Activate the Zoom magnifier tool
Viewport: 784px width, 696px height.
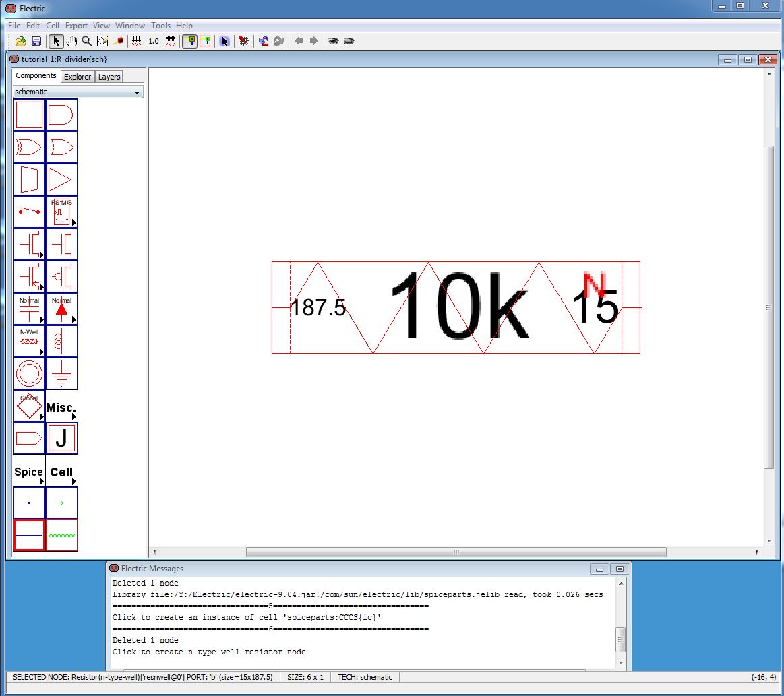click(87, 41)
